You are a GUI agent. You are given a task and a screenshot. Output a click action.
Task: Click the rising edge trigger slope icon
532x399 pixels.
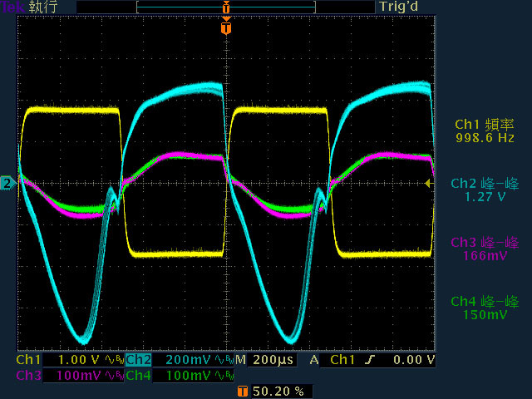pyautogui.click(x=371, y=360)
